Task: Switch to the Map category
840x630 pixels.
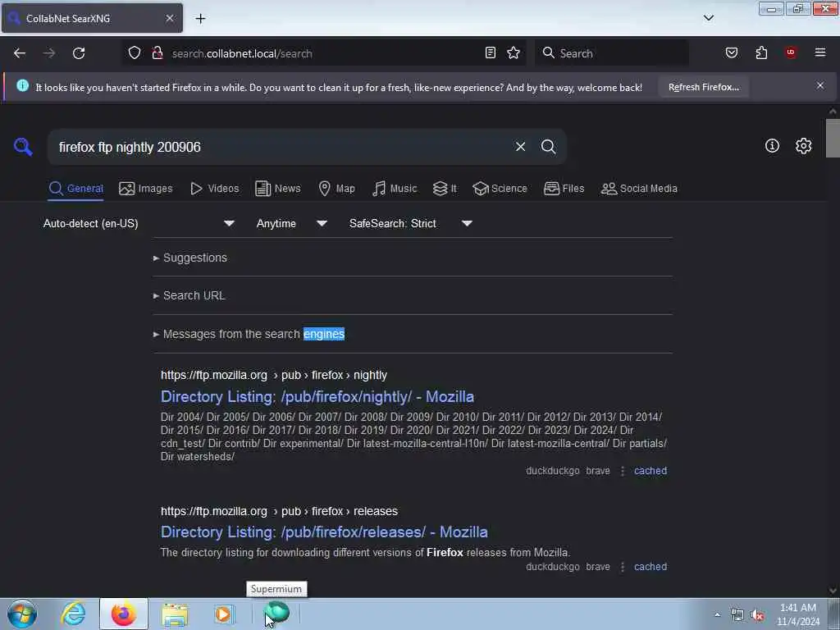Action: [x=336, y=189]
